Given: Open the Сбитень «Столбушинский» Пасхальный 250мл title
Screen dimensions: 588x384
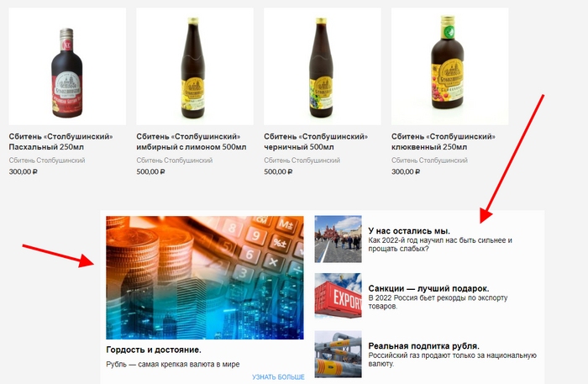Looking at the screenshot, I should [x=60, y=142].
